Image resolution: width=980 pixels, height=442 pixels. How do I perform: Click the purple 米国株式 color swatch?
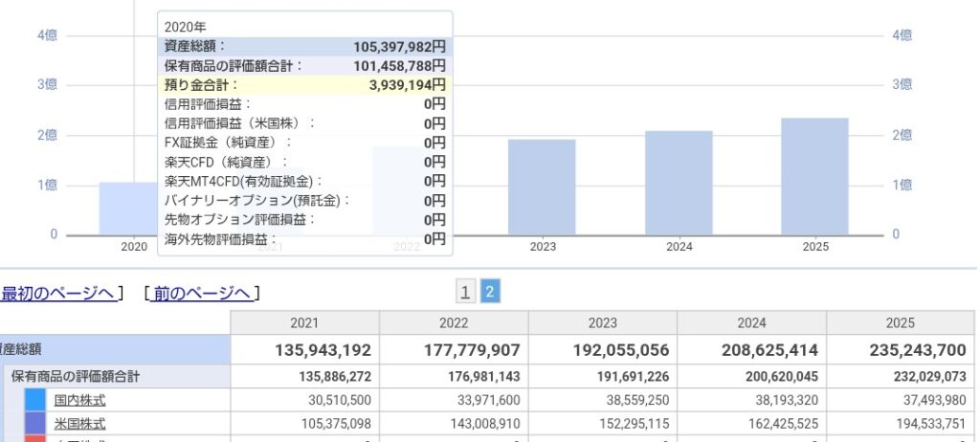pyautogui.click(x=35, y=424)
